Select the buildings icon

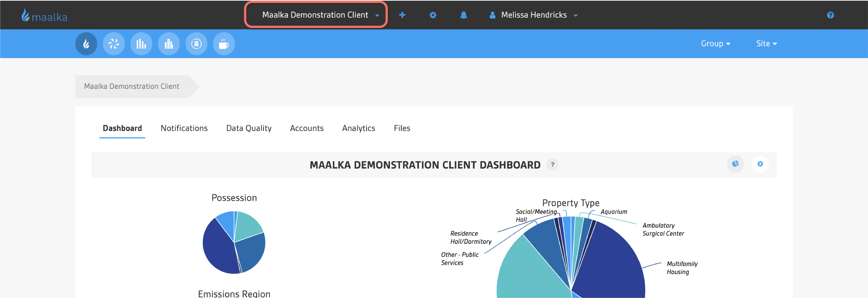click(169, 44)
